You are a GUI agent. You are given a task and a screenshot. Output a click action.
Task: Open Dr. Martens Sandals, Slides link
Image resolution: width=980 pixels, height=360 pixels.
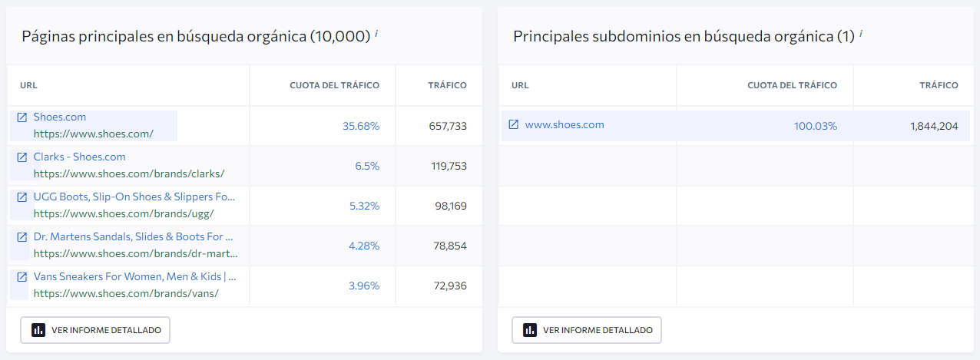[x=133, y=236]
